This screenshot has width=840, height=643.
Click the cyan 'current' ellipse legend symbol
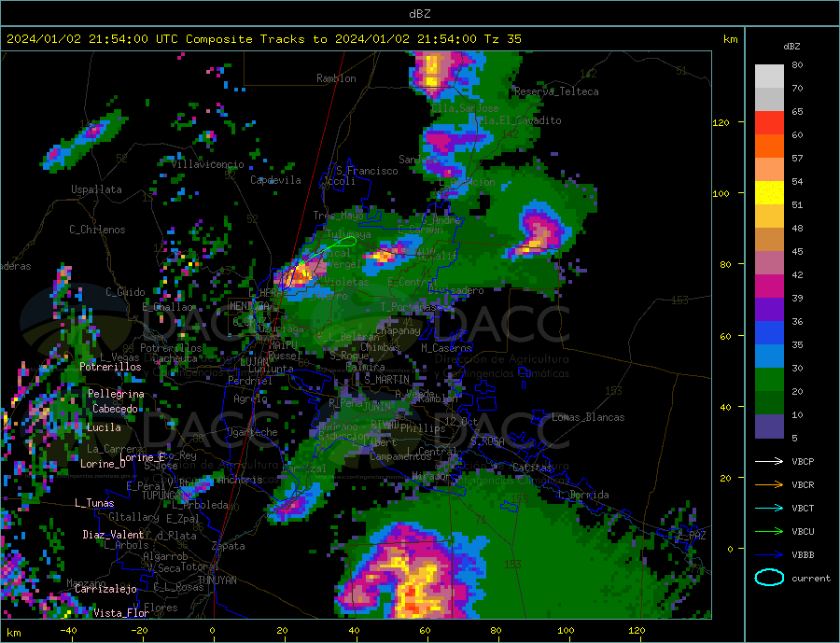click(x=769, y=578)
